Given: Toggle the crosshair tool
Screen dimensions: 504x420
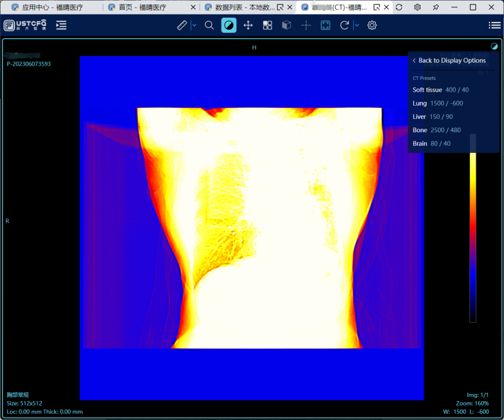Looking at the screenshot, I should (306, 25).
